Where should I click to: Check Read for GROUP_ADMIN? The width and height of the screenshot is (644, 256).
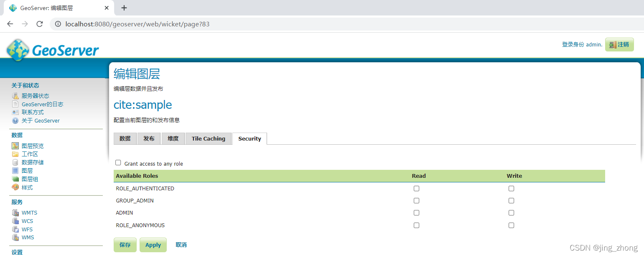[416, 200]
